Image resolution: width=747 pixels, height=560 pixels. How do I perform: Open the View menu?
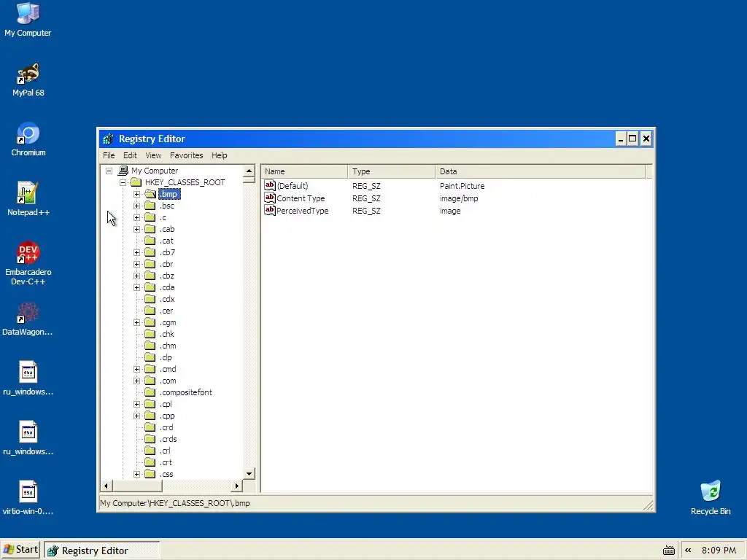pyautogui.click(x=153, y=155)
